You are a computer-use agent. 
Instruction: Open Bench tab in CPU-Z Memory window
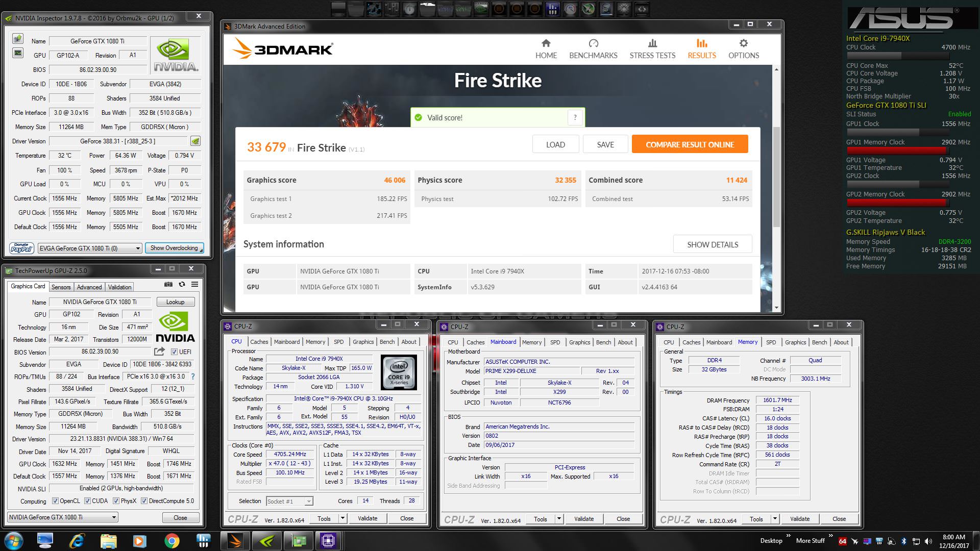click(819, 342)
